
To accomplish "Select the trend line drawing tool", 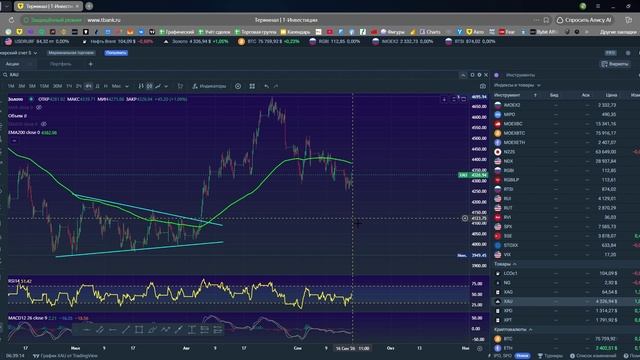I will tap(126, 329).
